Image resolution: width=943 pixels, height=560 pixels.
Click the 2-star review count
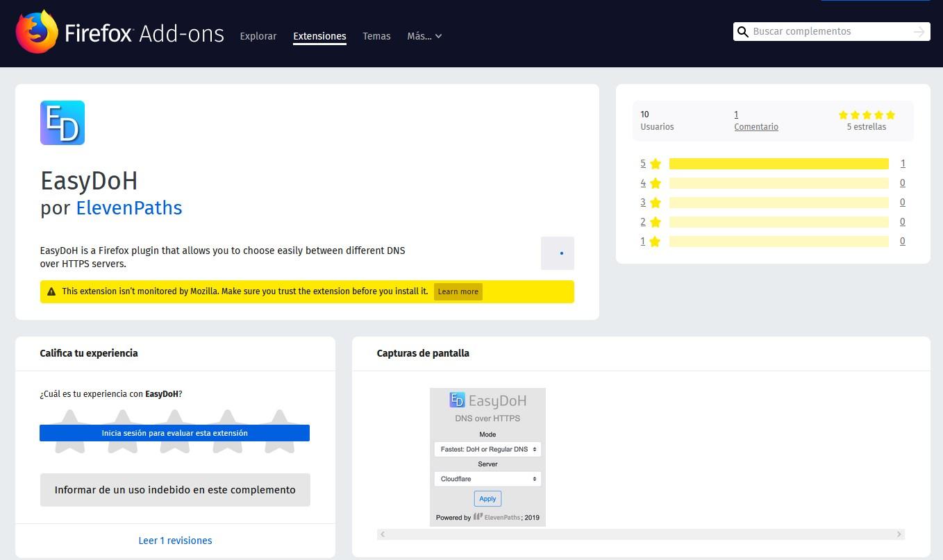(x=903, y=222)
